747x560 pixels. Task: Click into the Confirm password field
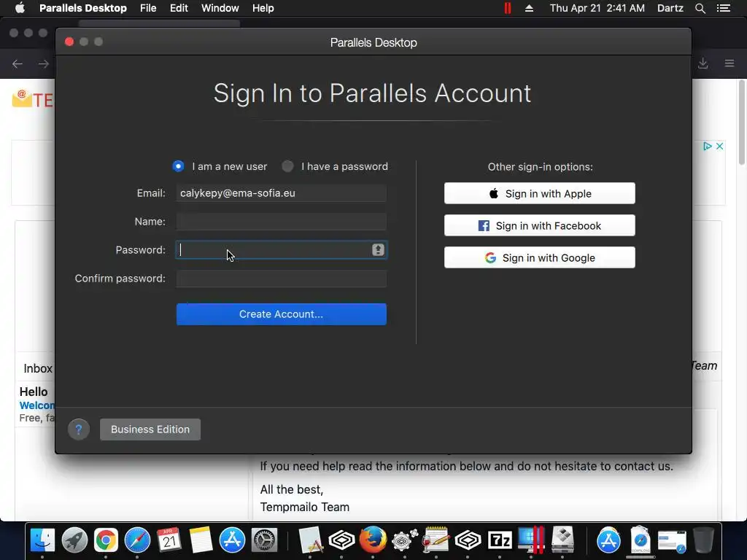281,279
